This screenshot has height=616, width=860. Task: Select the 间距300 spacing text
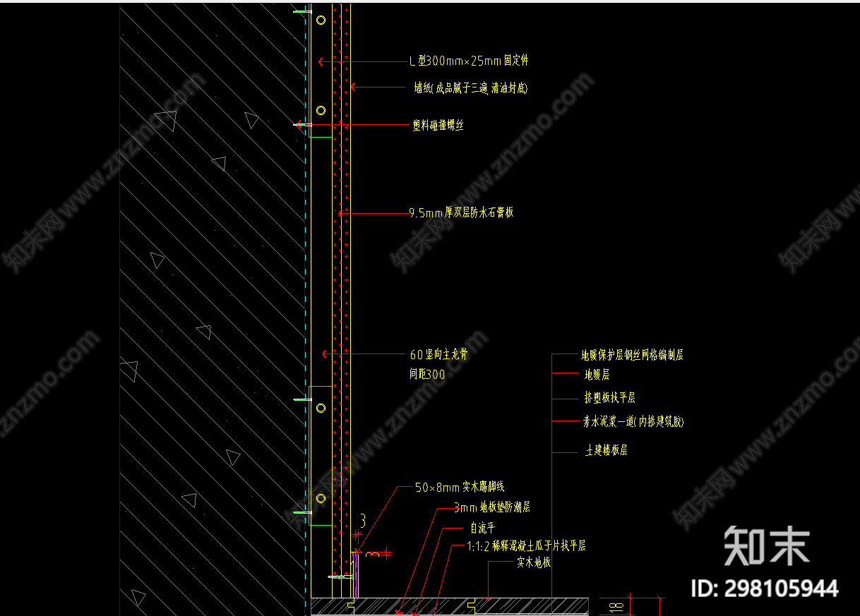[x=427, y=375]
